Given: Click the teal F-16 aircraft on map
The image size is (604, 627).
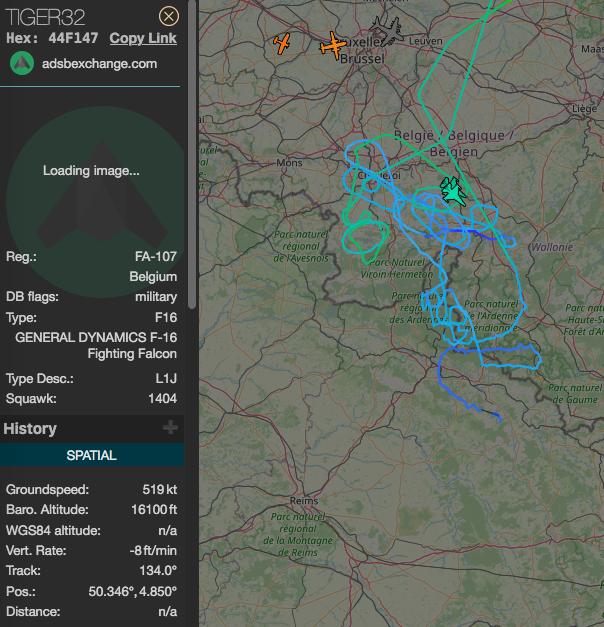Looking at the screenshot, I should click(x=454, y=192).
